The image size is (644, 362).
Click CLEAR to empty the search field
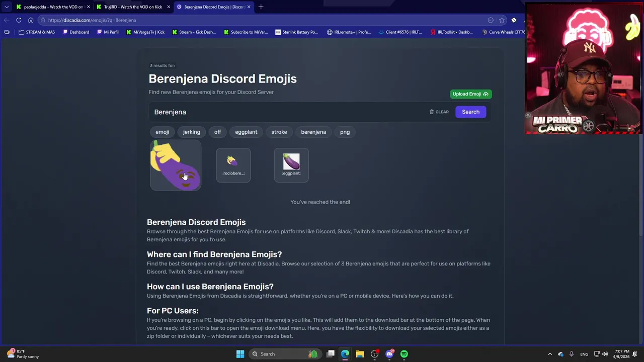439,112
